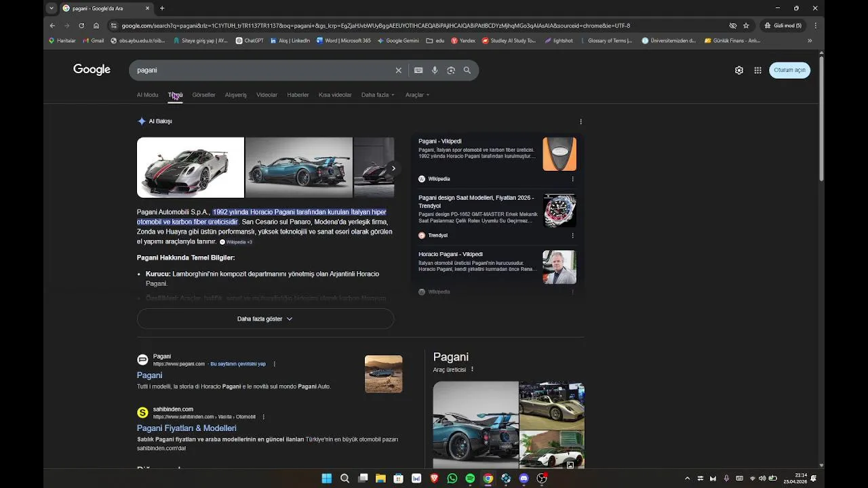Open Spotify from the taskbar

tap(470, 479)
